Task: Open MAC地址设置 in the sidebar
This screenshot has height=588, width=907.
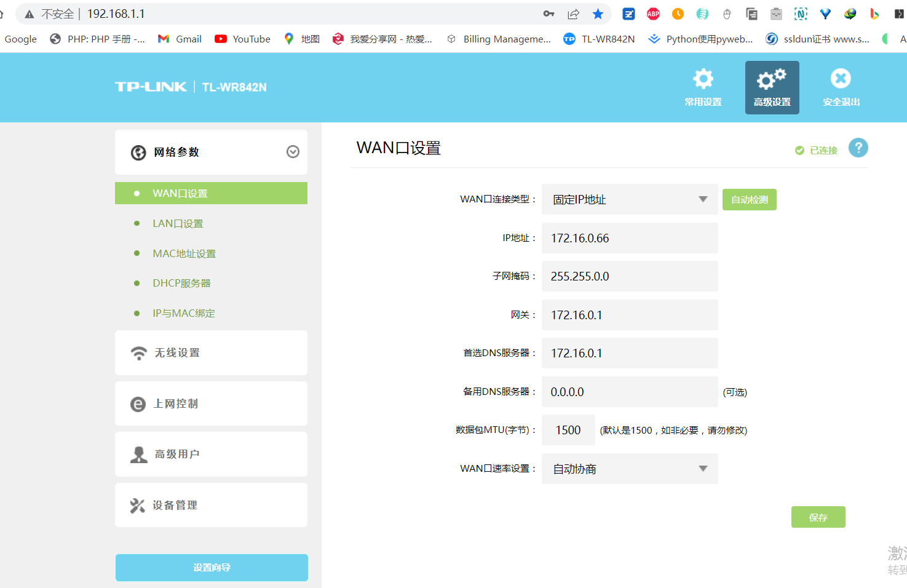Action: click(184, 253)
